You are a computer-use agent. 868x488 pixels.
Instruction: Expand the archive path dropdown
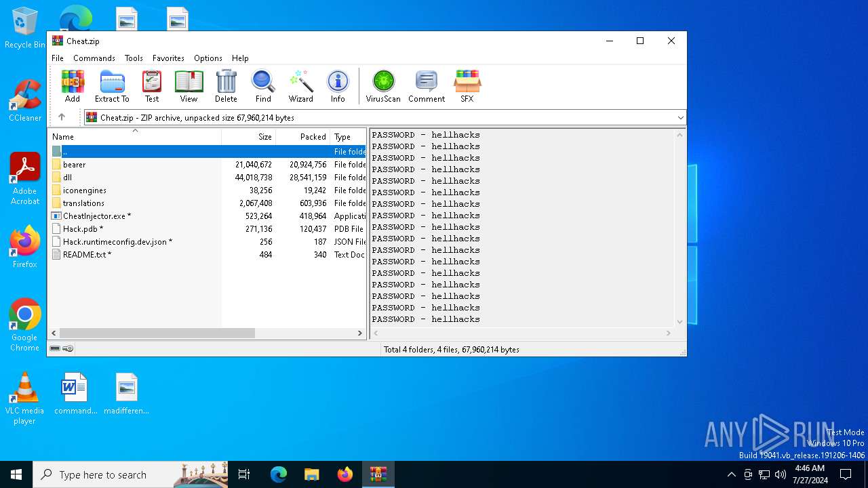pyautogui.click(x=680, y=118)
